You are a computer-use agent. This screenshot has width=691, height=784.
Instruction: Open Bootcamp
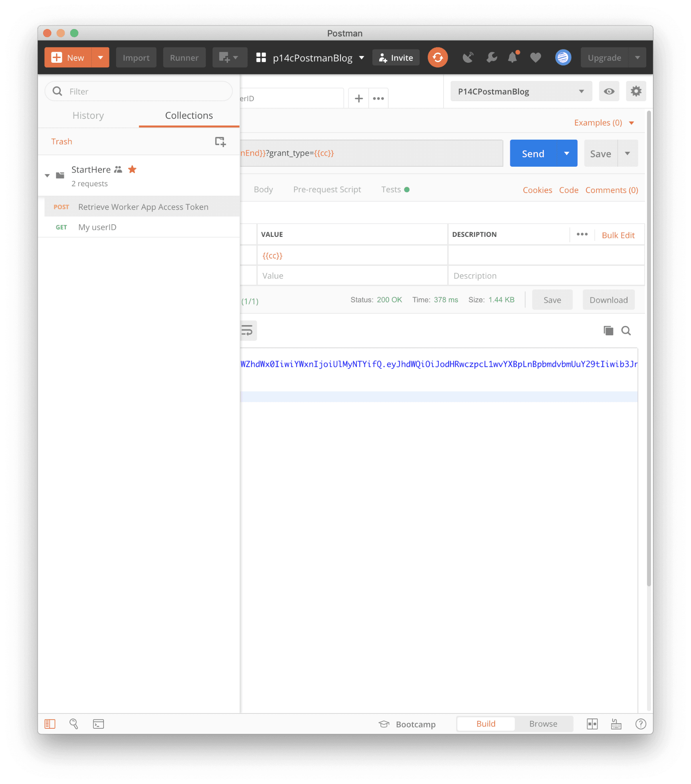tap(407, 724)
